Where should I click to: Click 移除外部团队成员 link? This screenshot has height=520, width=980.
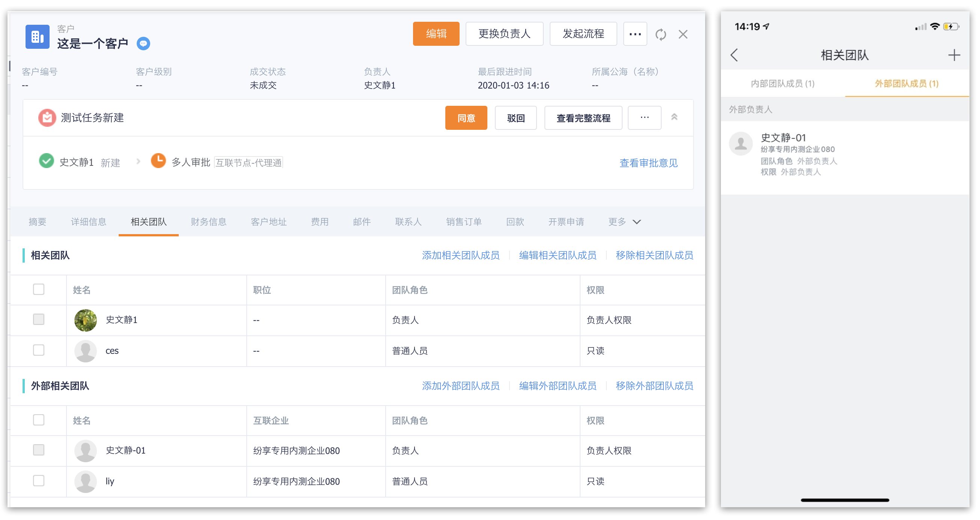point(654,386)
